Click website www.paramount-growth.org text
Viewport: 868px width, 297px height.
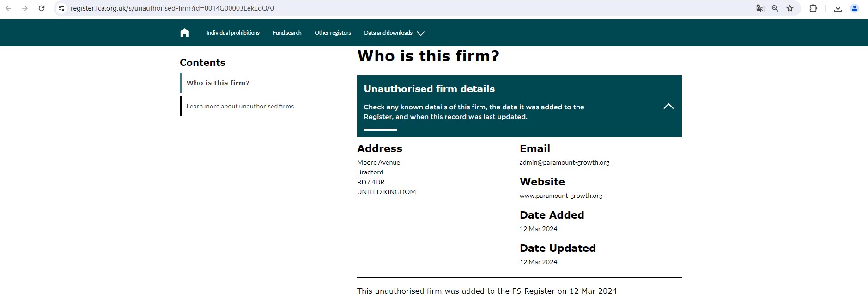point(561,196)
